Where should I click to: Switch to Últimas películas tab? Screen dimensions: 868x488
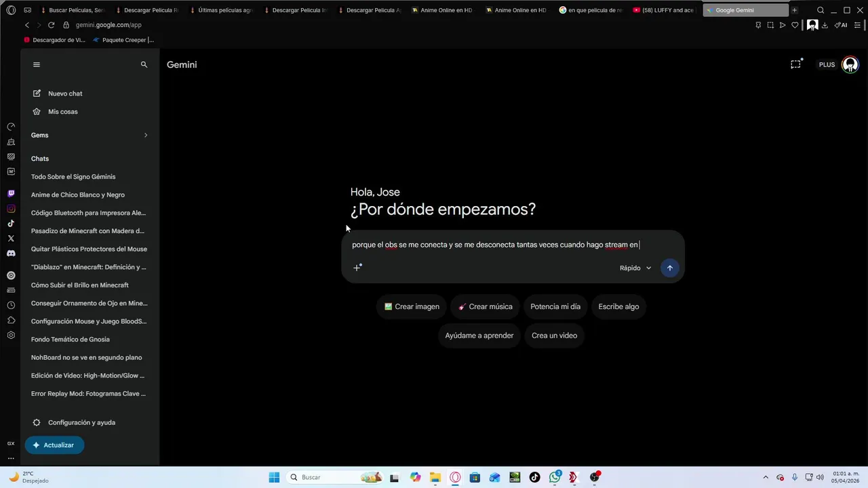tap(220, 10)
